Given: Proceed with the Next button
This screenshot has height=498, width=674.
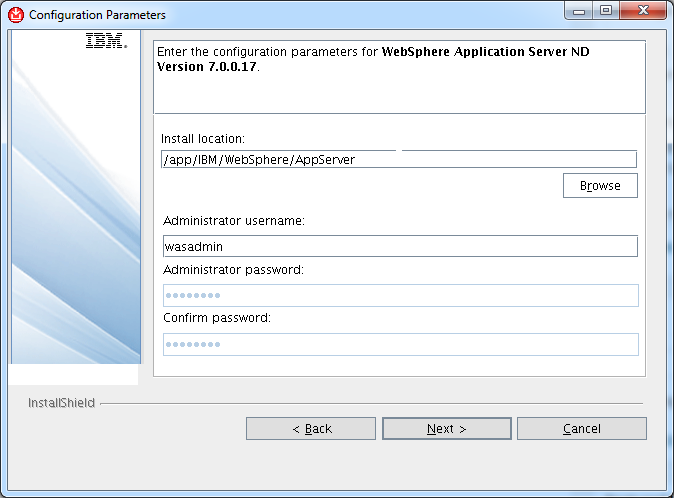Looking at the screenshot, I should (x=447, y=429).
